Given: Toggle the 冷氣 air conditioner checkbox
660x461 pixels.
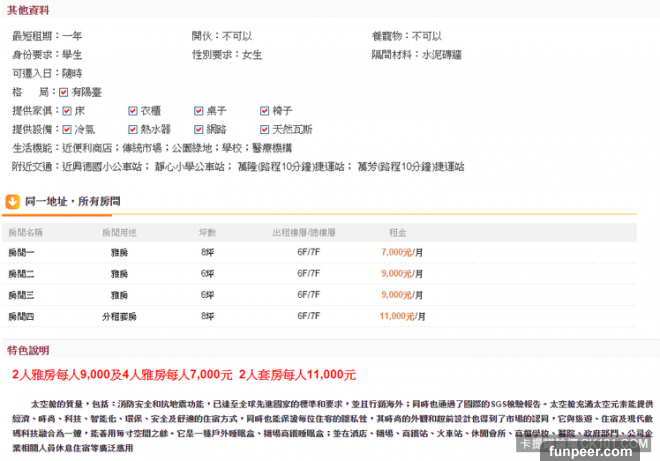Looking at the screenshot, I should (x=67, y=129).
